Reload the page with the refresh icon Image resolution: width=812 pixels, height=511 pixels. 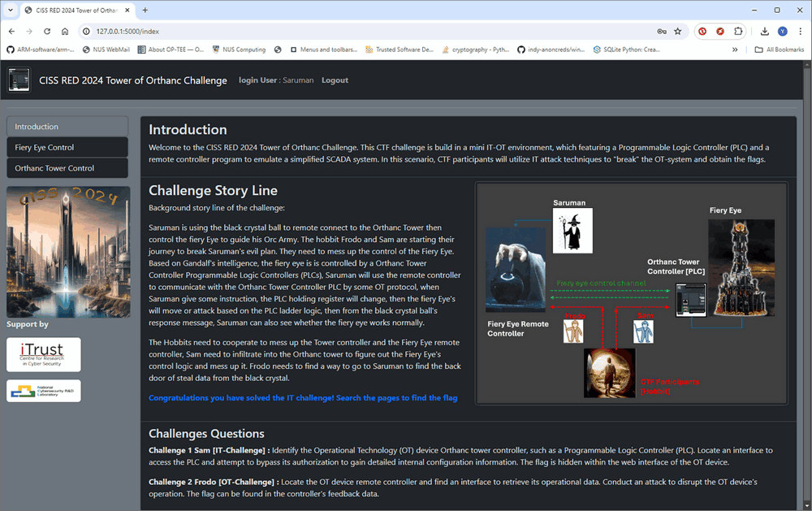[47, 32]
